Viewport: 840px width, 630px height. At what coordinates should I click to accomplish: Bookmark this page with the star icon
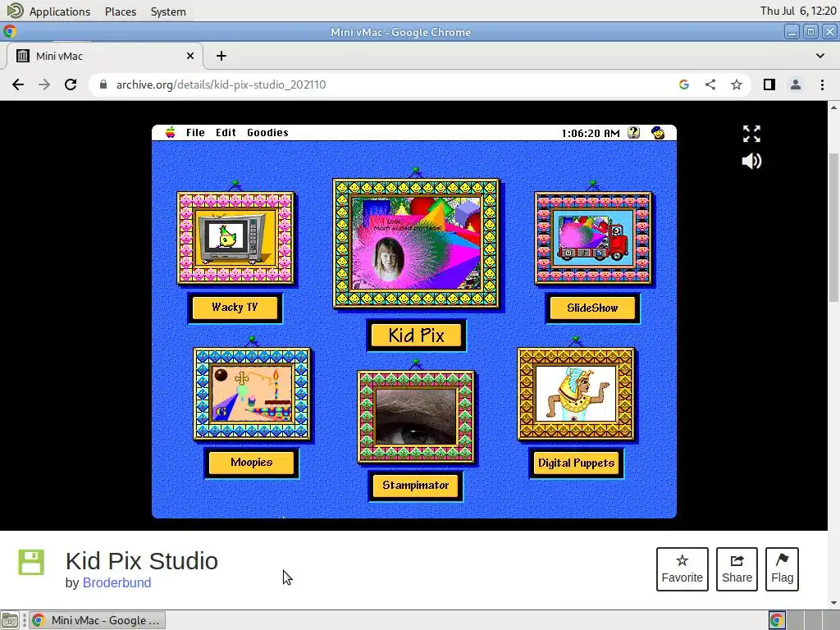[737, 84]
